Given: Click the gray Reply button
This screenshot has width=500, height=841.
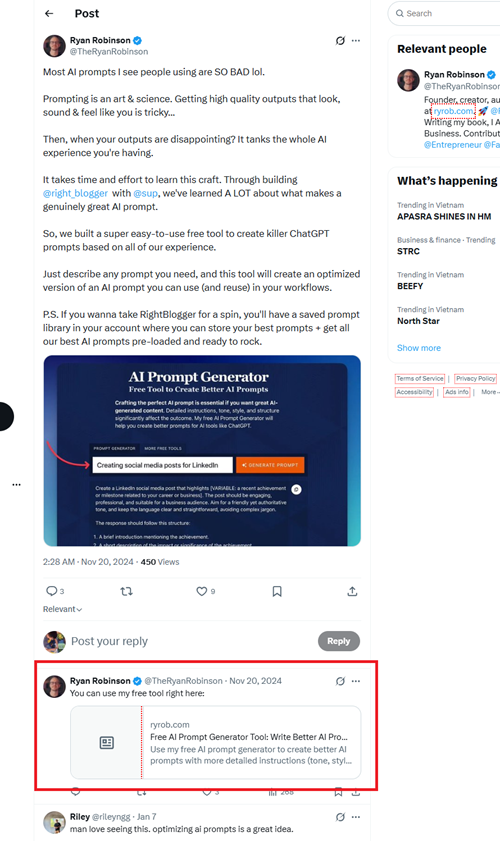Looking at the screenshot, I should pos(339,641).
